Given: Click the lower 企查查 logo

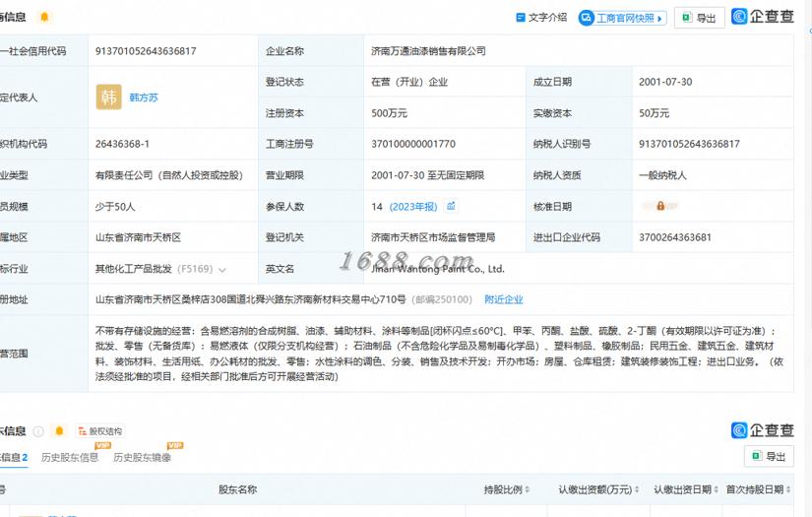Looking at the screenshot, I should click(x=762, y=430).
